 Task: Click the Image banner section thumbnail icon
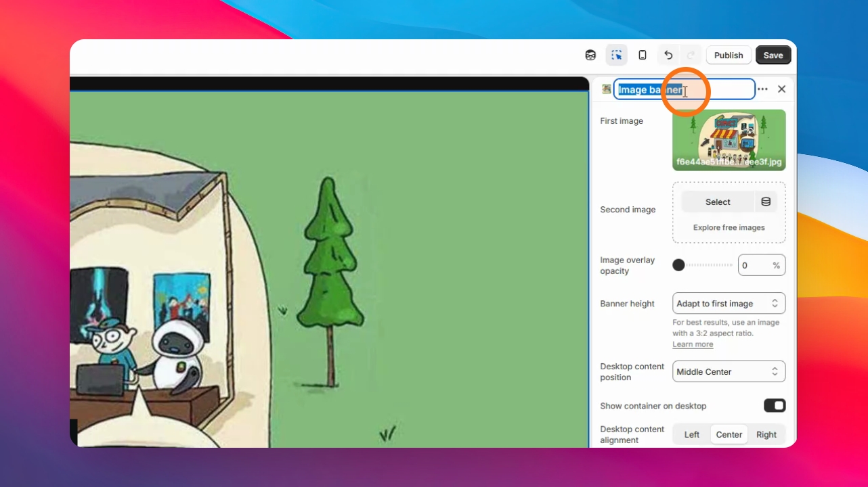607,89
